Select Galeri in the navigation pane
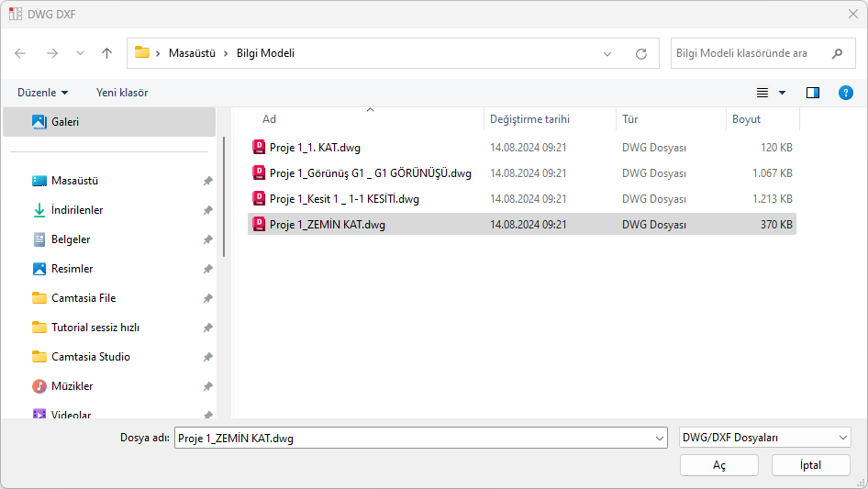Viewport: 868px width, 489px height. pos(109,122)
